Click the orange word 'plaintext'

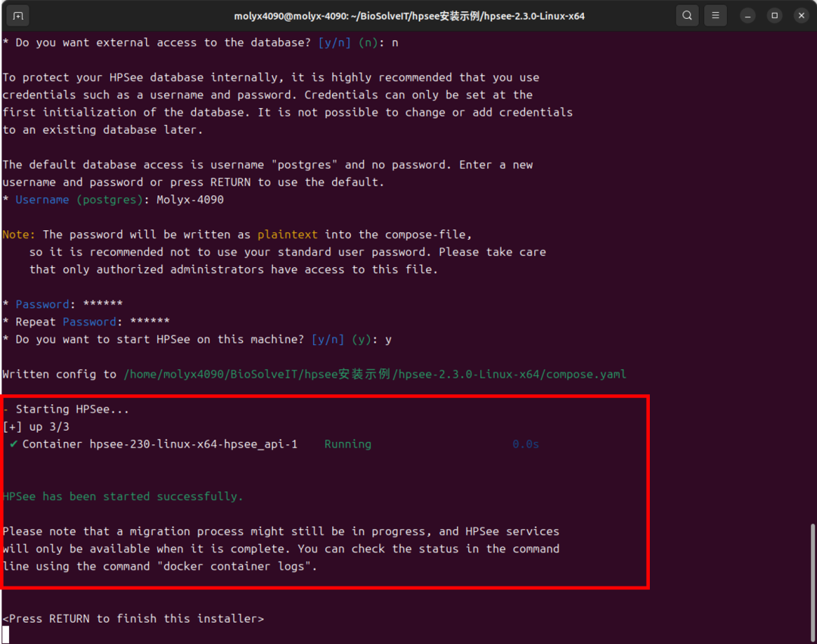(287, 235)
